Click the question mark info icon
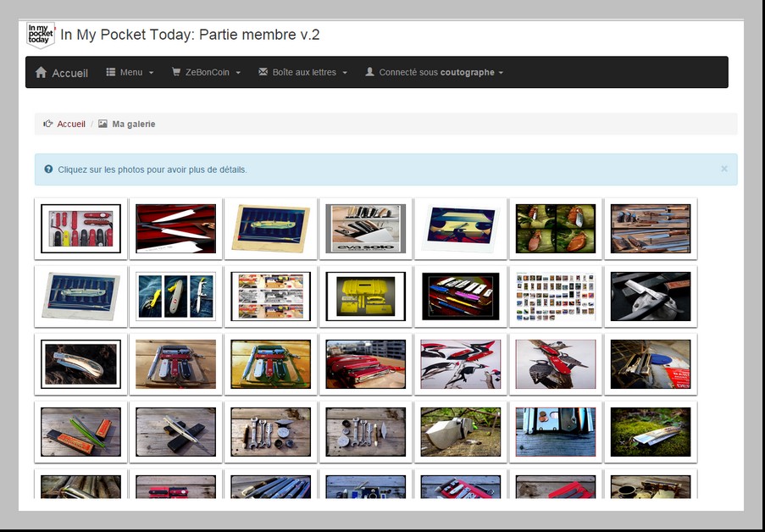 48,169
